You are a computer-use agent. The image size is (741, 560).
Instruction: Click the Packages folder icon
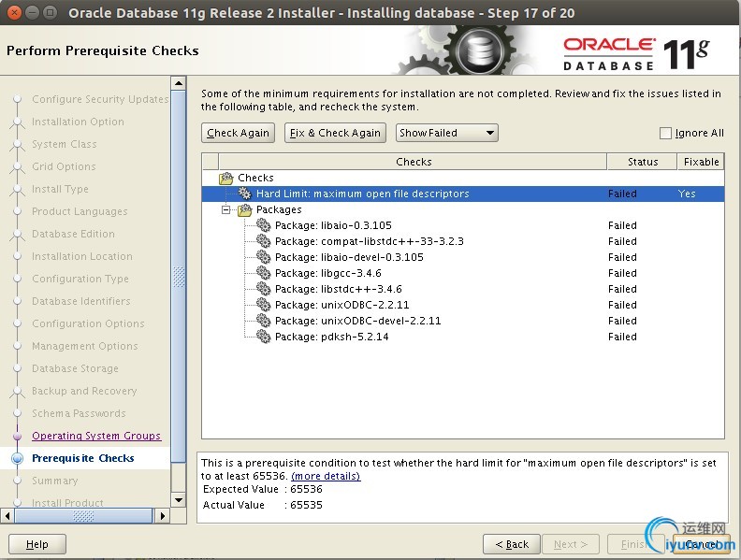coord(245,209)
